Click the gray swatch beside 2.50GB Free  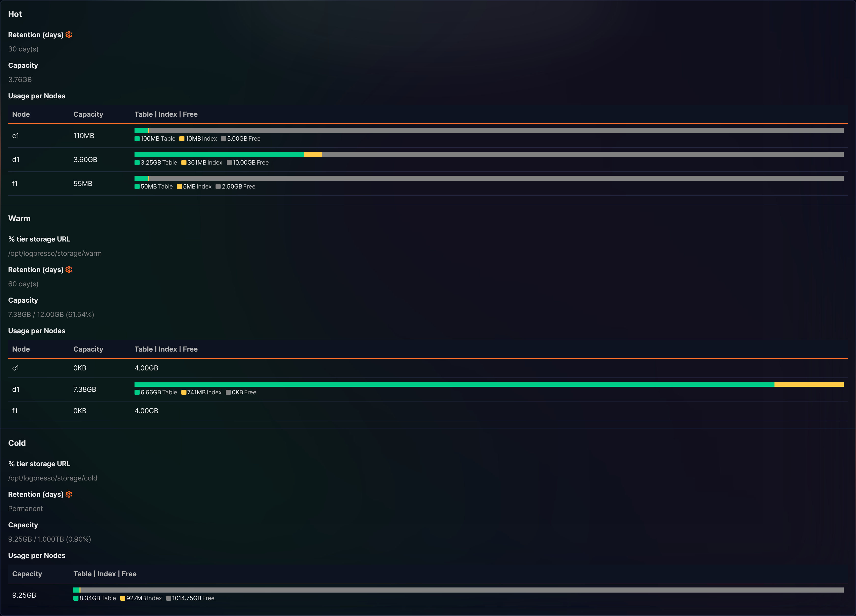click(218, 186)
